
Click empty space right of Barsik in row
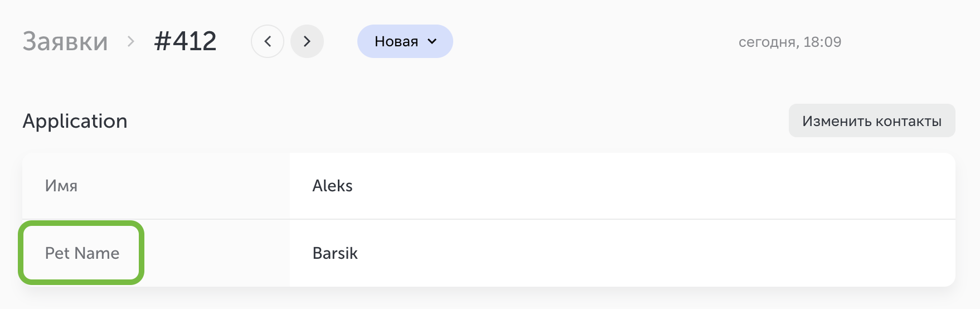(613, 253)
